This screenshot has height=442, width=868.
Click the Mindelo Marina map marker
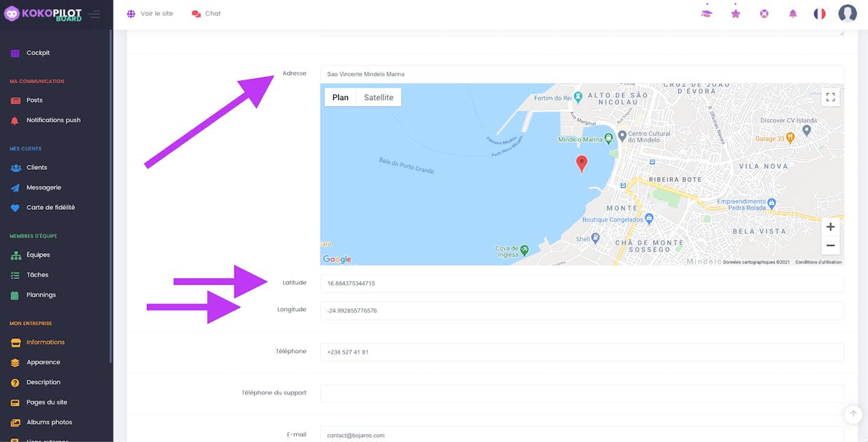[x=608, y=138]
